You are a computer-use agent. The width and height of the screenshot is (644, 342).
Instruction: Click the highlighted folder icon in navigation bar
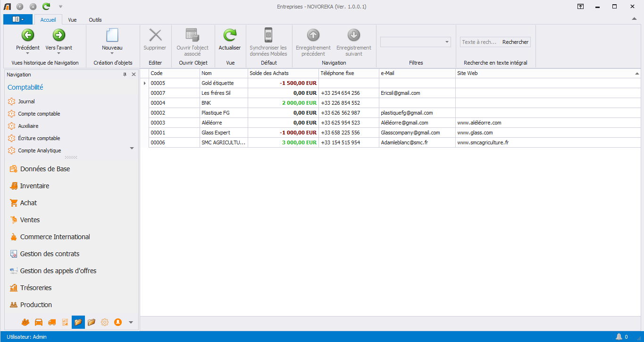78,322
